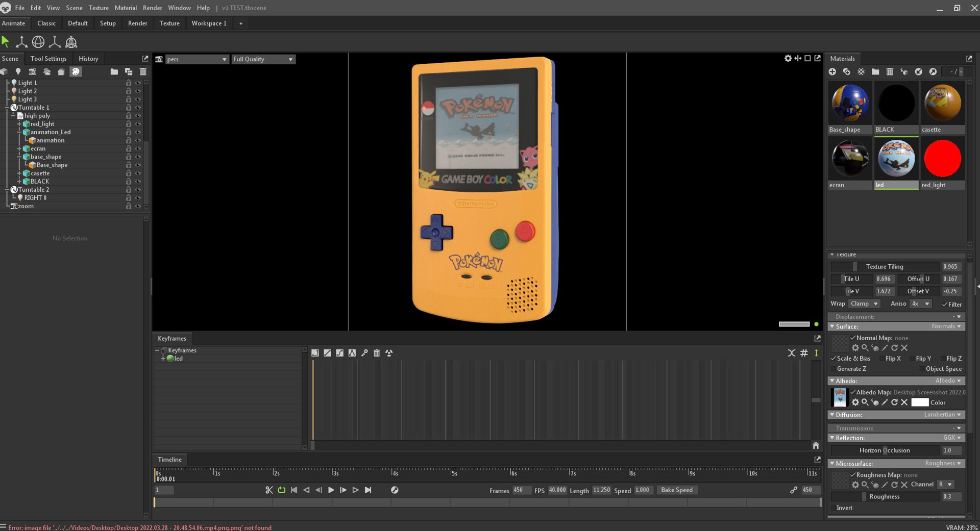Viewport: 980px width, 531px height.
Task: Duplicate material in Materials toolbar
Action: click(x=847, y=72)
